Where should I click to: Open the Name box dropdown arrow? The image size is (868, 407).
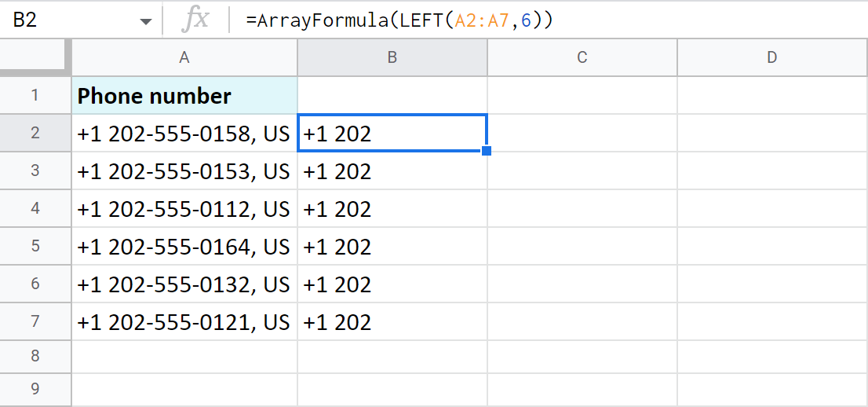click(x=146, y=21)
